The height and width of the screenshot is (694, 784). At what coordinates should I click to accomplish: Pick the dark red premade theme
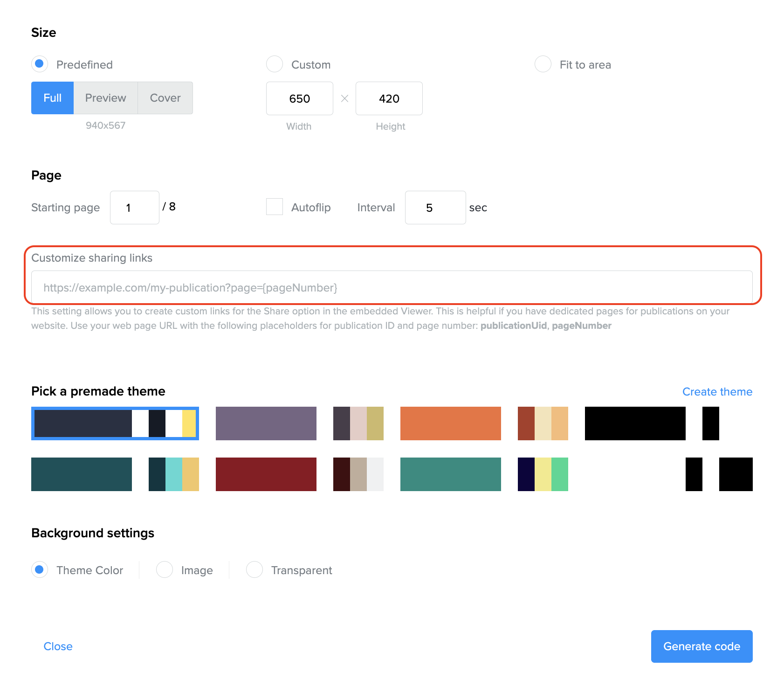pyautogui.click(x=266, y=474)
